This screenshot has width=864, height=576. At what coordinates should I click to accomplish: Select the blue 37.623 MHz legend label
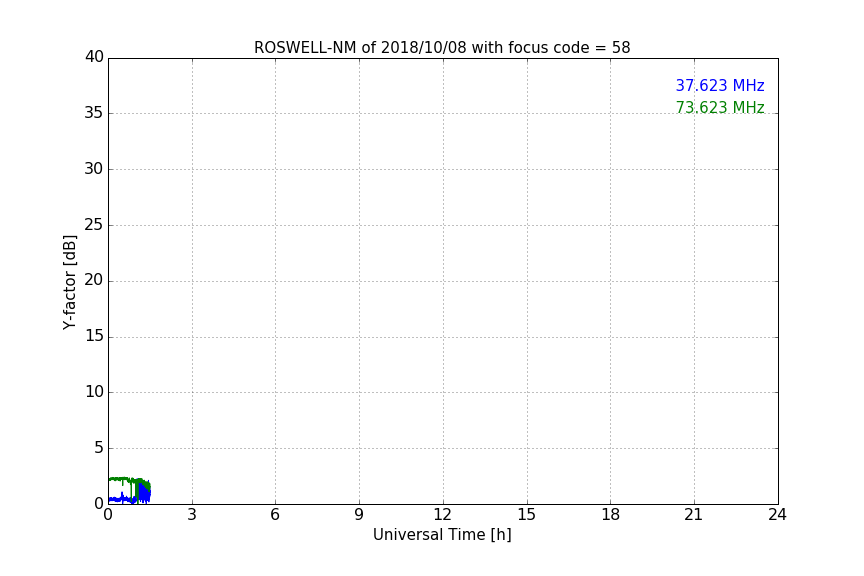click(x=720, y=85)
